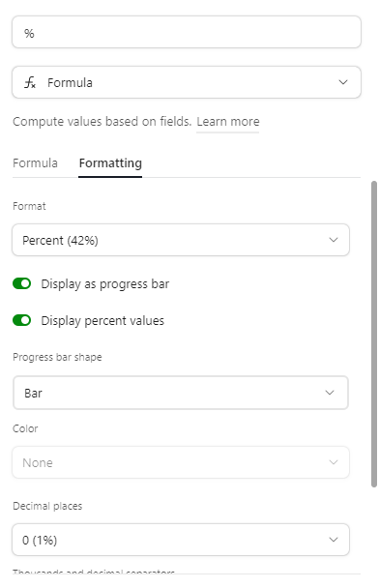The image size is (379, 588).
Task: Click the Display percent values label
Action: point(102,321)
